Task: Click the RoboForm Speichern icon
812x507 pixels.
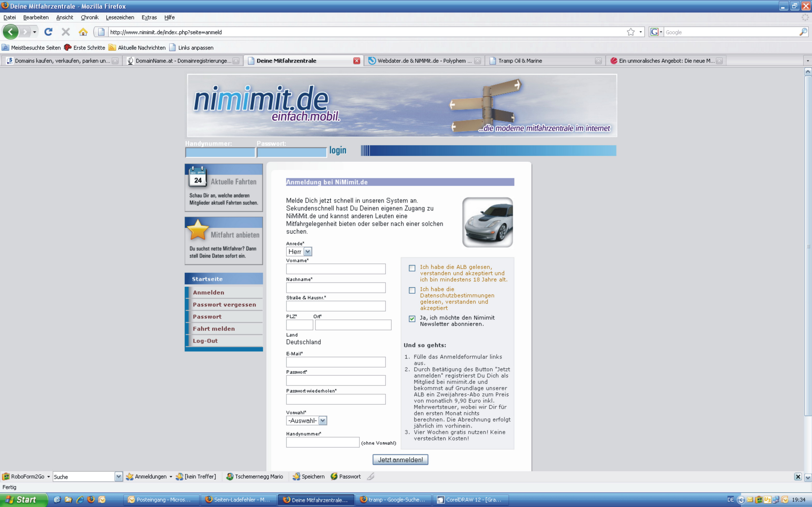Action: pyautogui.click(x=297, y=476)
